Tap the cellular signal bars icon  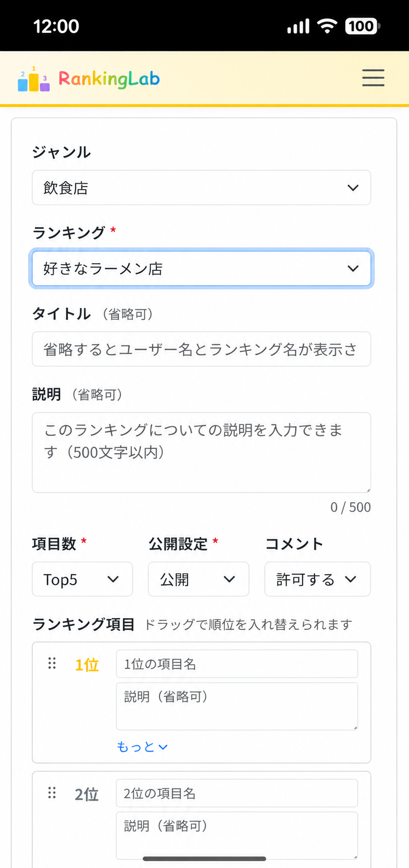pos(298,26)
